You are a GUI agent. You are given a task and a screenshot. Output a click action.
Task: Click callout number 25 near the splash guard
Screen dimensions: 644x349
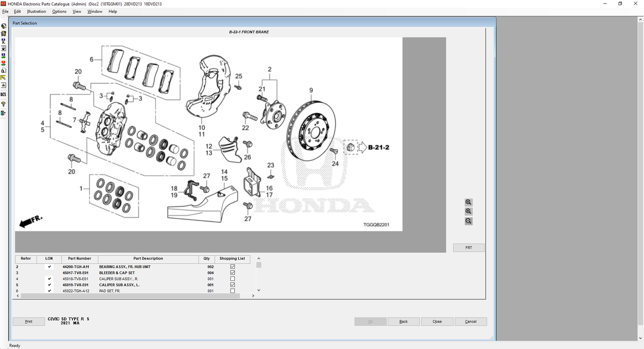click(239, 76)
